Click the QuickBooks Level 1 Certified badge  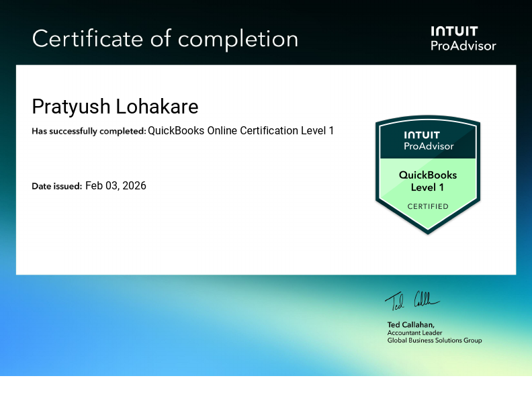427,175
